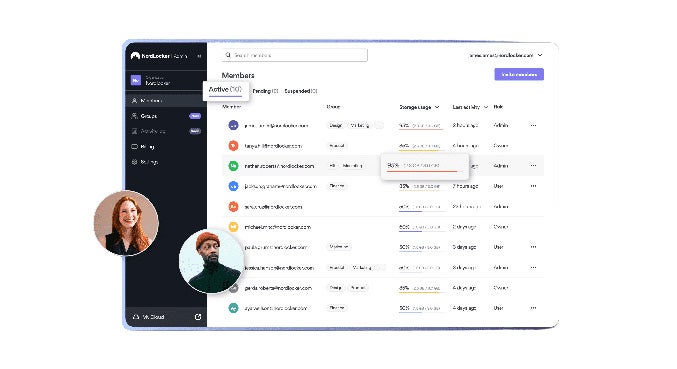Click the red-haired woman's portrait thumbnail
This screenshot has height=369, width=677.
click(126, 223)
